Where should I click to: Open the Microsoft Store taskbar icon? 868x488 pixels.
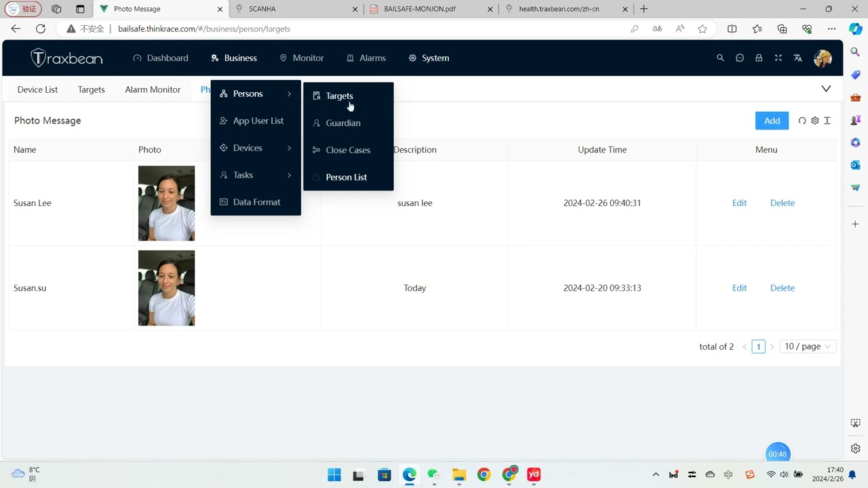click(x=384, y=474)
